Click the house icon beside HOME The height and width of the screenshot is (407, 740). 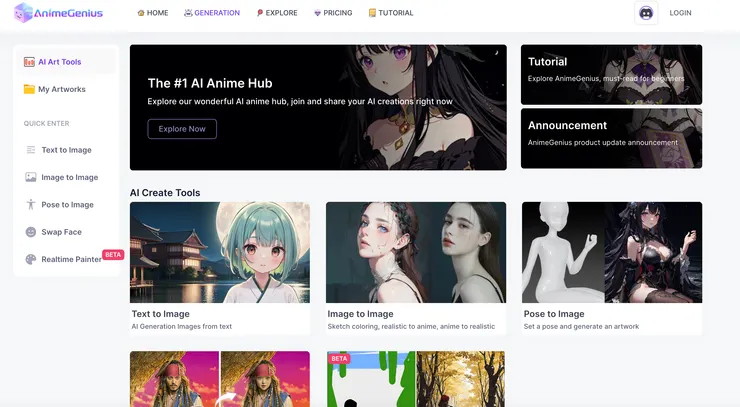pyautogui.click(x=141, y=13)
